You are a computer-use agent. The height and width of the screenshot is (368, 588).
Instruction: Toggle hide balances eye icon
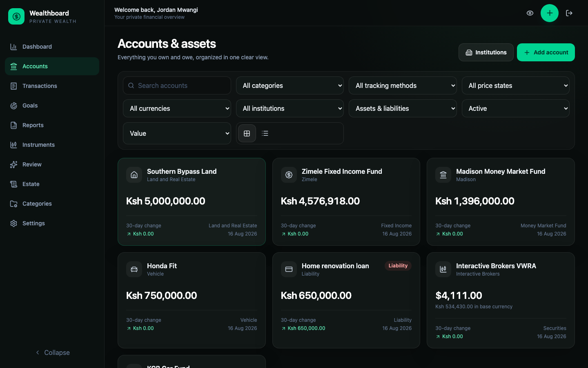(530, 13)
